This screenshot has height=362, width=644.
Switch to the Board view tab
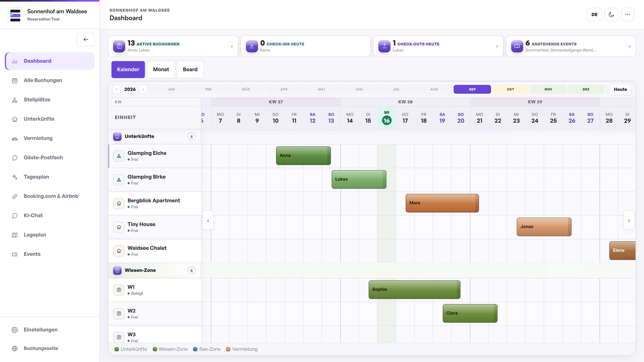[190, 69]
